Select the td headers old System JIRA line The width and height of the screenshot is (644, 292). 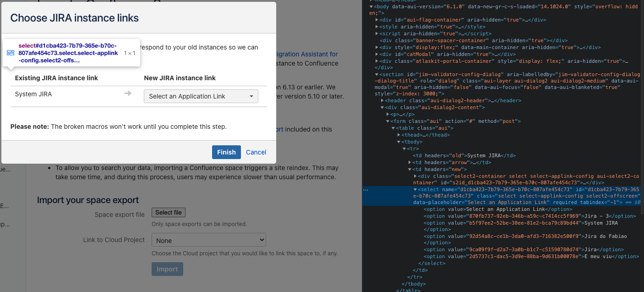click(464, 155)
